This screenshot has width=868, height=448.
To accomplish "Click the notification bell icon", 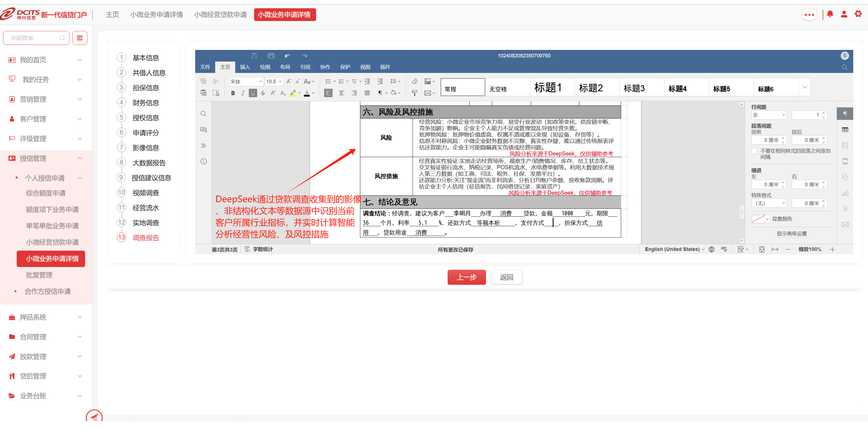I will [830, 14].
